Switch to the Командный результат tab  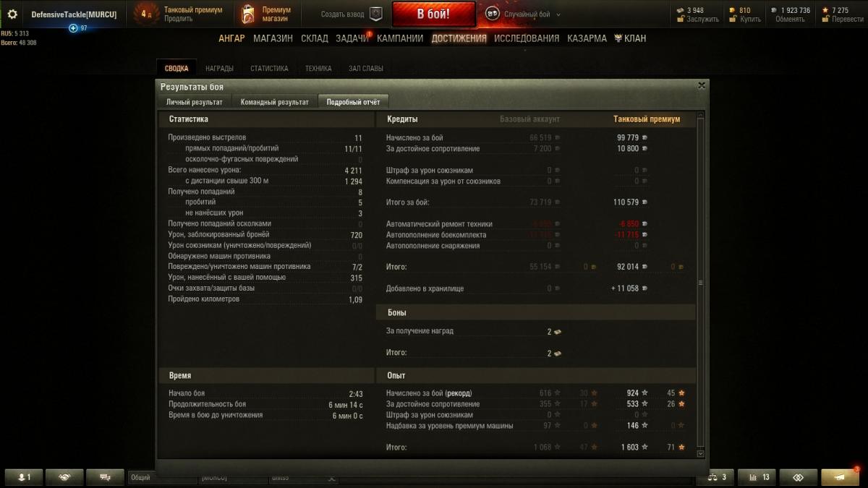pos(275,102)
